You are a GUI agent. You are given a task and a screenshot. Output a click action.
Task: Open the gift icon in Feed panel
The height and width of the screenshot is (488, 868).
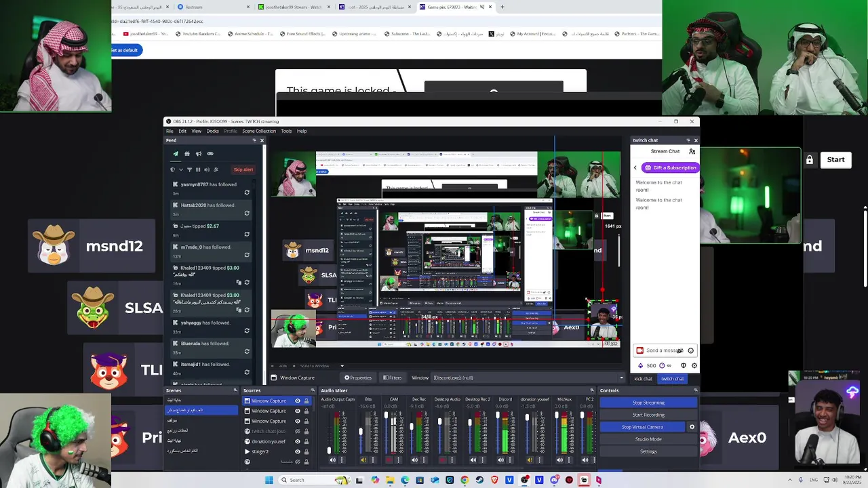[187, 154]
